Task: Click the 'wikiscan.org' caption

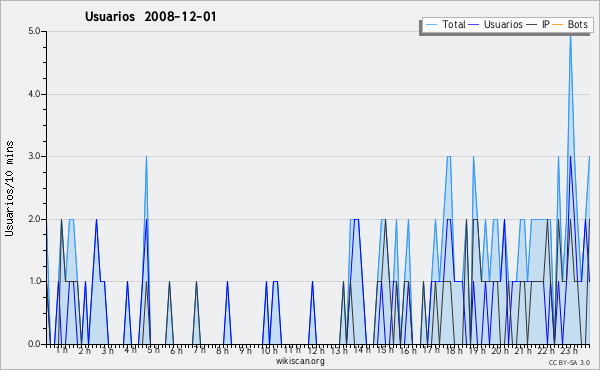Action: (300, 361)
